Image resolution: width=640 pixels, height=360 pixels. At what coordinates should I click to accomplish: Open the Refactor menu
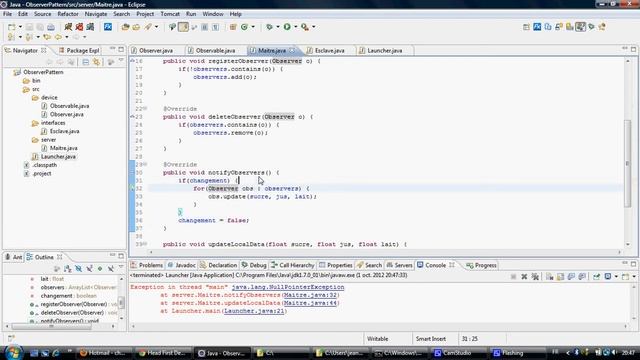pos(68,14)
